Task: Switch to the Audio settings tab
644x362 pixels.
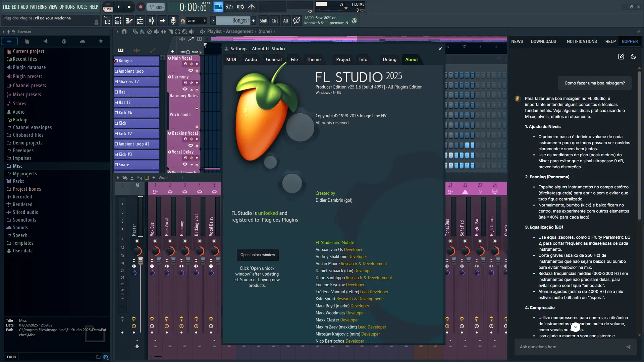Action: point(251,59)
